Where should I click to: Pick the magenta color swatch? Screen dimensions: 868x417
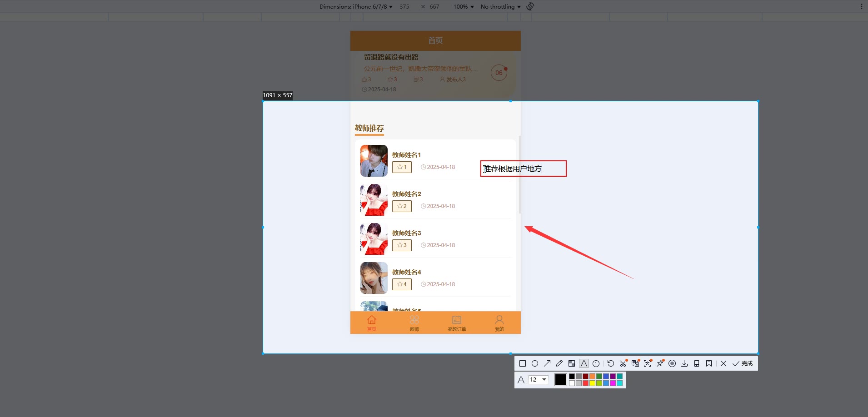(613, 383)
